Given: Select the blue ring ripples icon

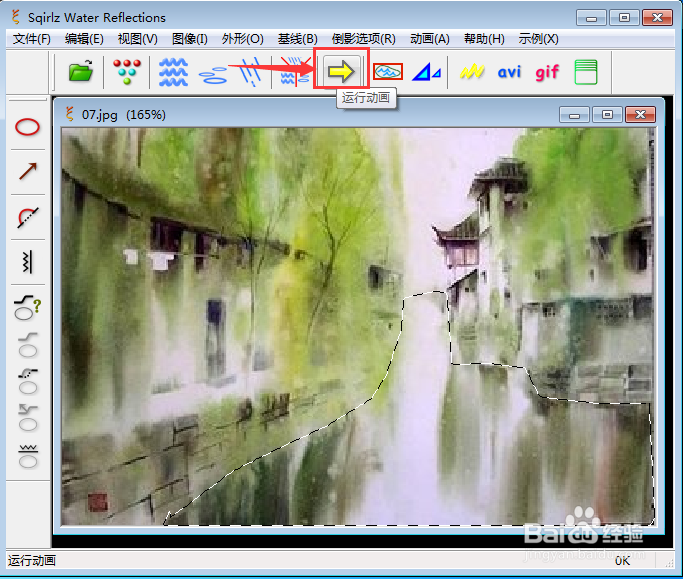Looking at the screenshot, I should point(213,75).
